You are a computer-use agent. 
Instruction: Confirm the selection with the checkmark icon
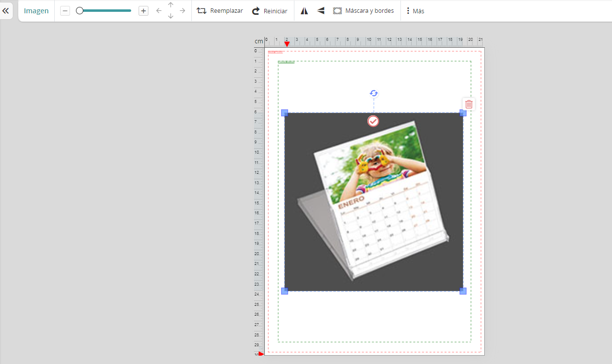[373, 121]
